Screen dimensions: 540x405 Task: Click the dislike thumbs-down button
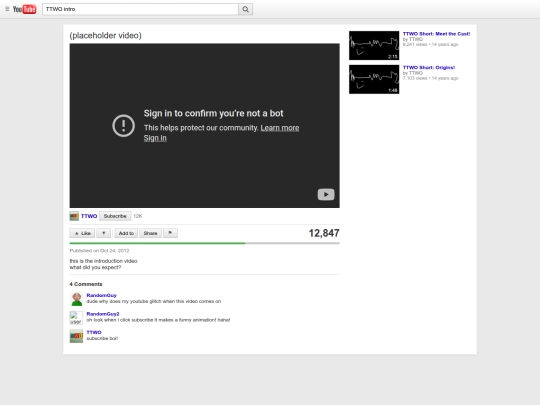[x=104, y=233]
